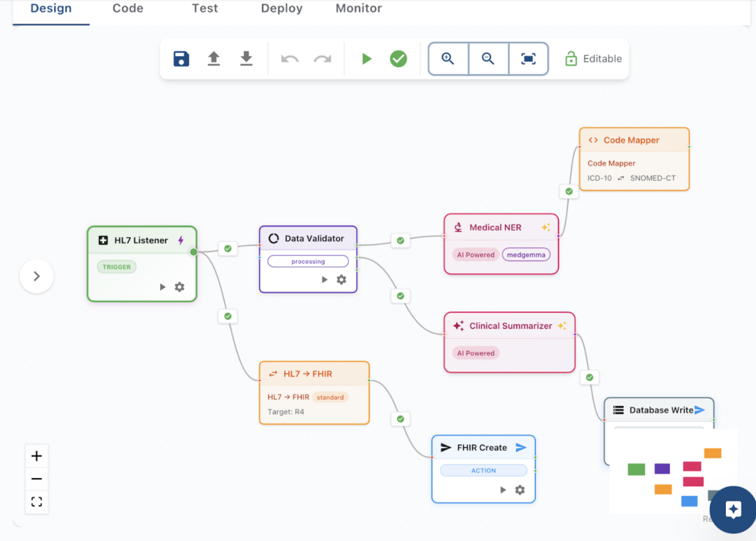Screen dimensions: 756x541
Task: Open settings gear on HL7 Listener node
Action: (179, 287)
